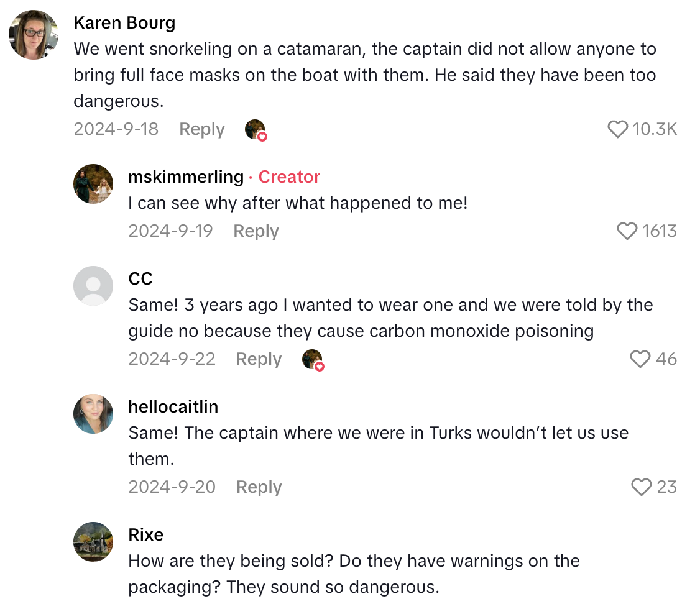Like hellocaitlin's comment via its heart icon
The image size is (700, 604).
(x=641, y=487)
